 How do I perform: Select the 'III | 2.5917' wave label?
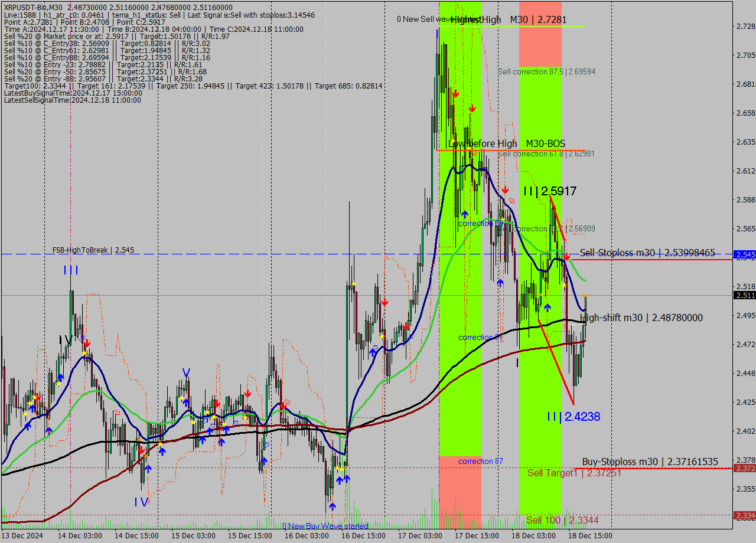[x=549, y=191]
